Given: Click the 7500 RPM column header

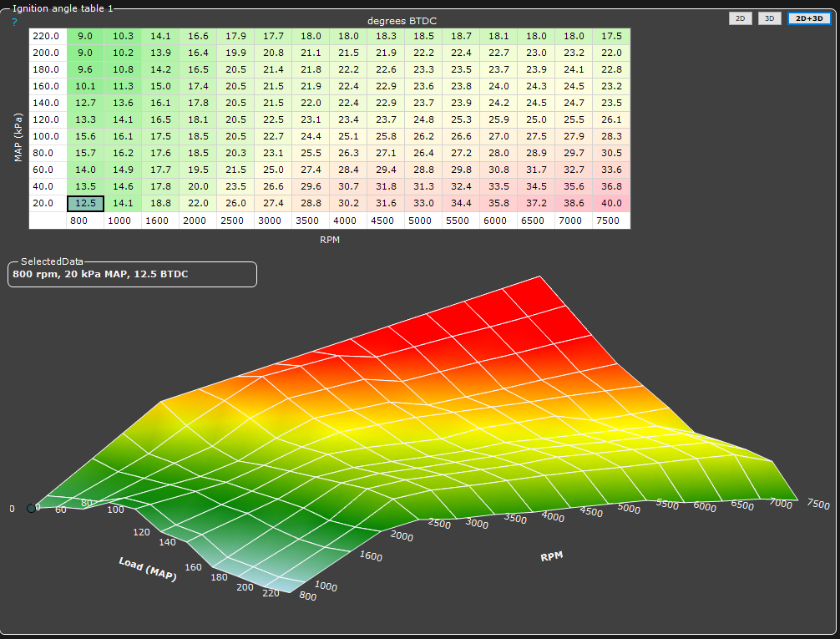Looking at the screenshot, I should pyautogui.click(x=611, y=221).
